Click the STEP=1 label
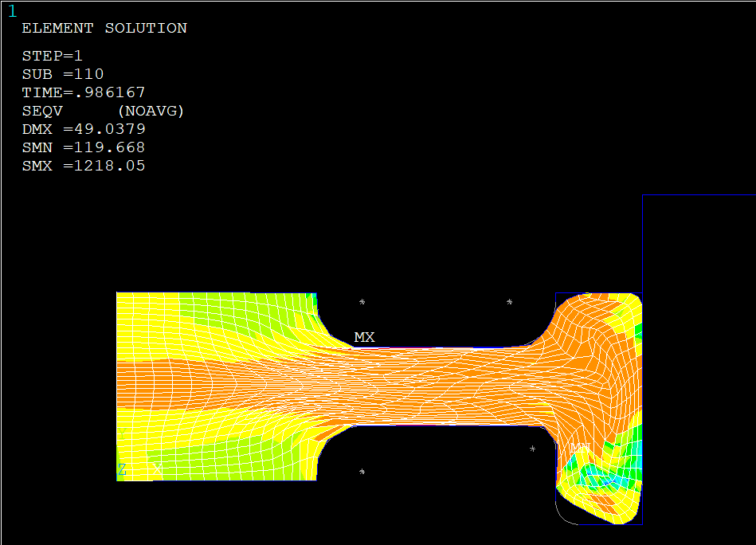This screenshot has height=545, width=756. [x=52, y=56]
